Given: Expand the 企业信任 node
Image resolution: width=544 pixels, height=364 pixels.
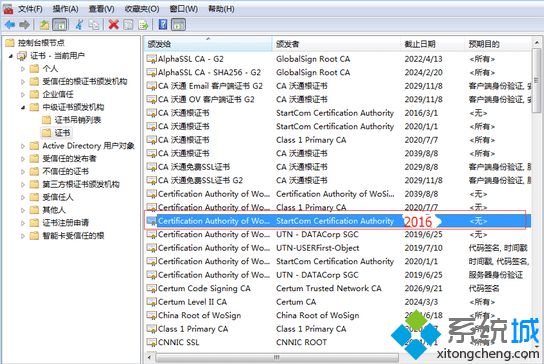Looking at the screenshot, I should (x=23, y=94).
